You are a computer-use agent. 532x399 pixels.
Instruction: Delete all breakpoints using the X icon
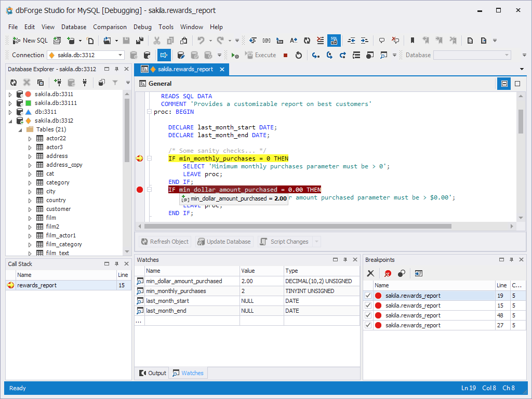370,273
